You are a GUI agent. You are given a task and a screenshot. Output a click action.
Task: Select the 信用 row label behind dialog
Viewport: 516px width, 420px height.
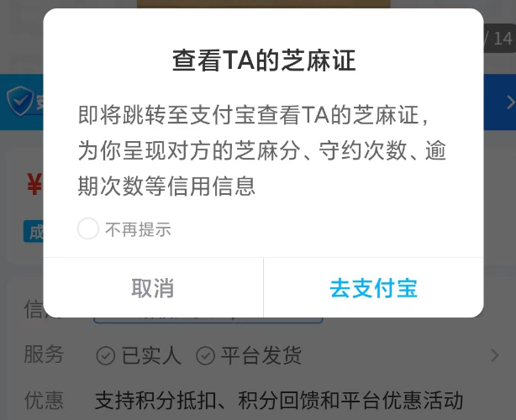(x=34, y=309)
